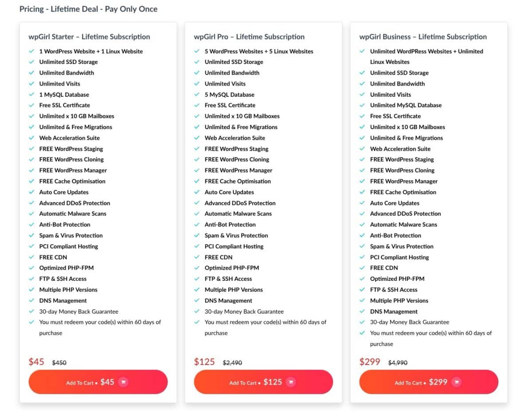Image resolution: width=532 pixels, height=420 pixels.
Task: Select the $45 price on the Starter card
Action: 36,361
